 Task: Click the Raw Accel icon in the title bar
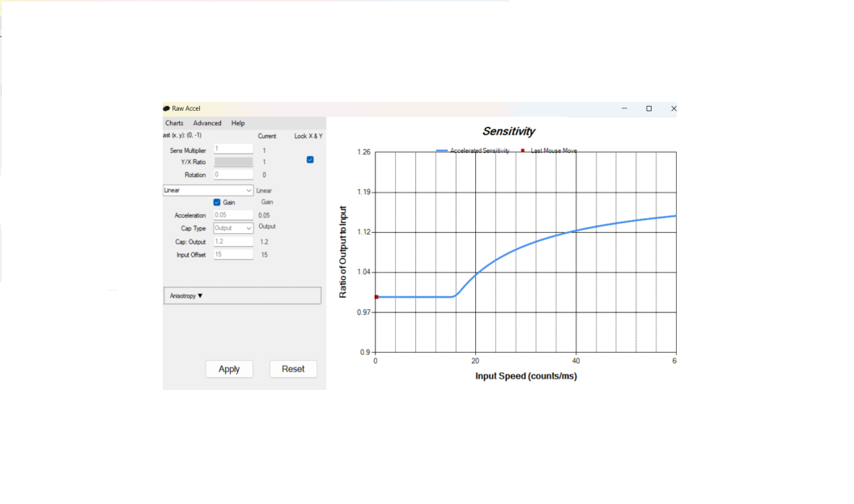(166, 108)
